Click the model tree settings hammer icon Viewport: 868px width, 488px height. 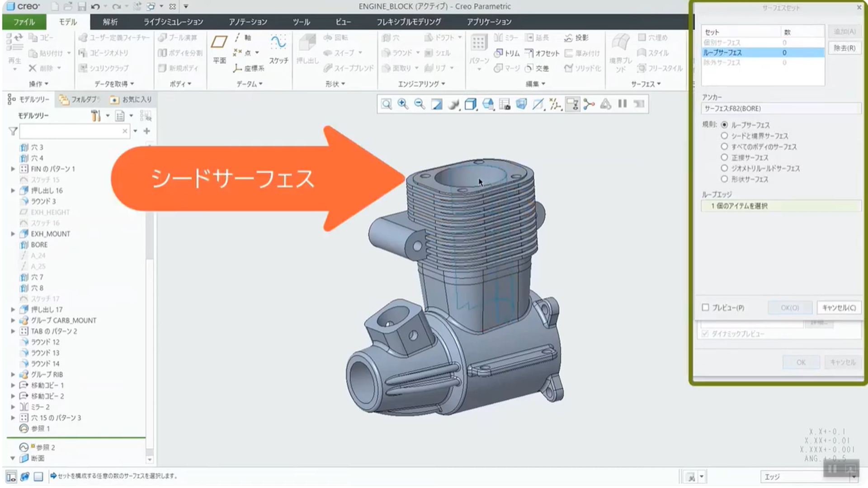click(95, 116)
